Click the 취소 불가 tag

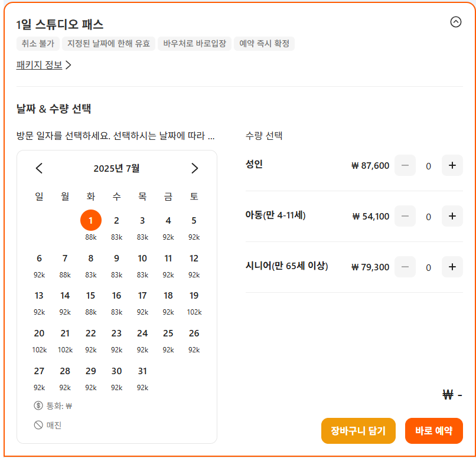38,44
